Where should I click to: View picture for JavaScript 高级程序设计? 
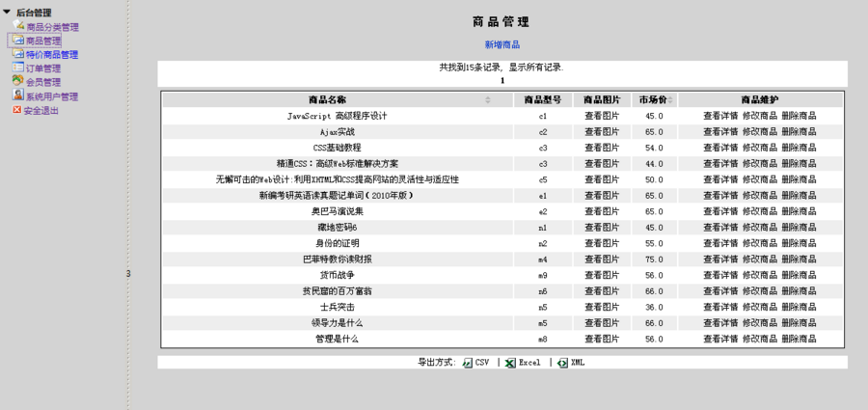[602, 117]
